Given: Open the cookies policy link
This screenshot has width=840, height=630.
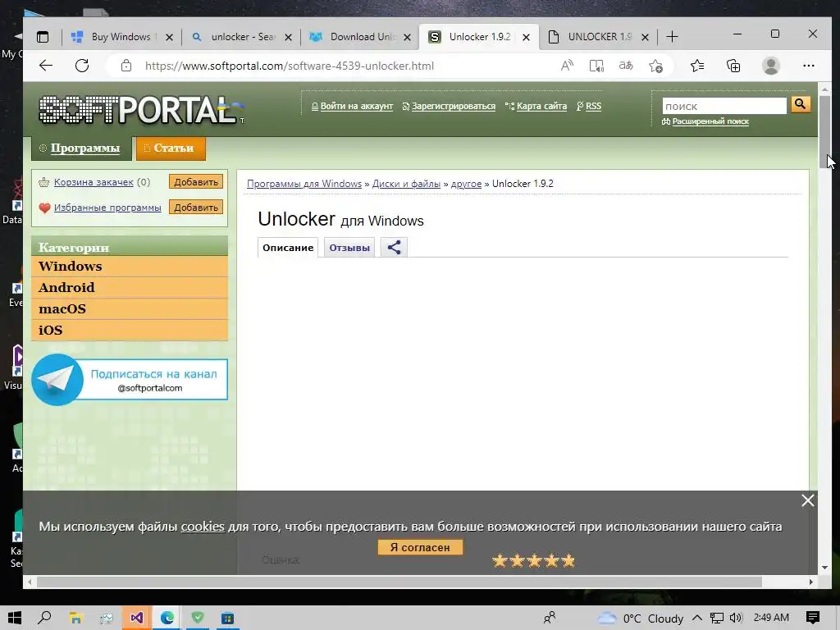Looking at the screenshot, I should (x=203, y=526).
